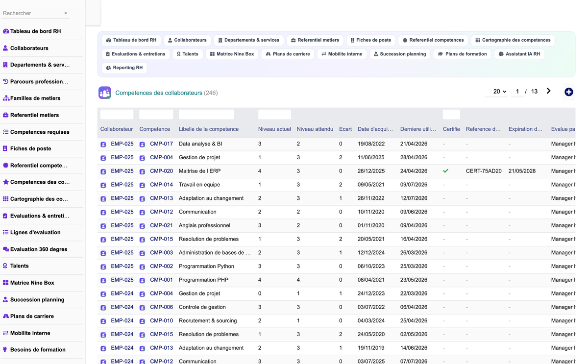Screen dimensions: 588x364
Task: Sort by Niveau attendu column header
Action: click(x=315, y=129)
